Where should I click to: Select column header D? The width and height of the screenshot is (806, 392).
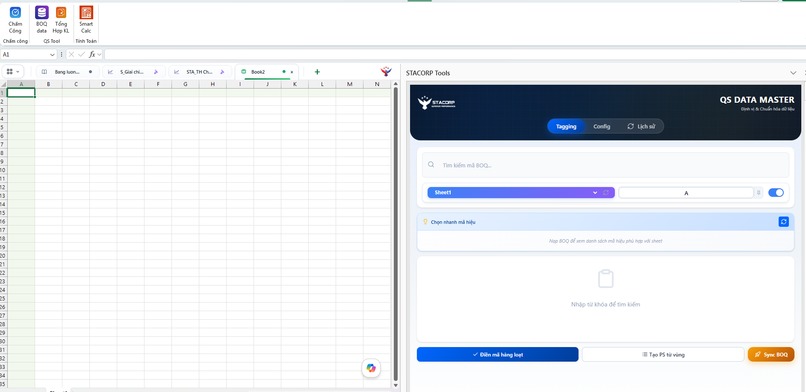(x=103, y=84)
